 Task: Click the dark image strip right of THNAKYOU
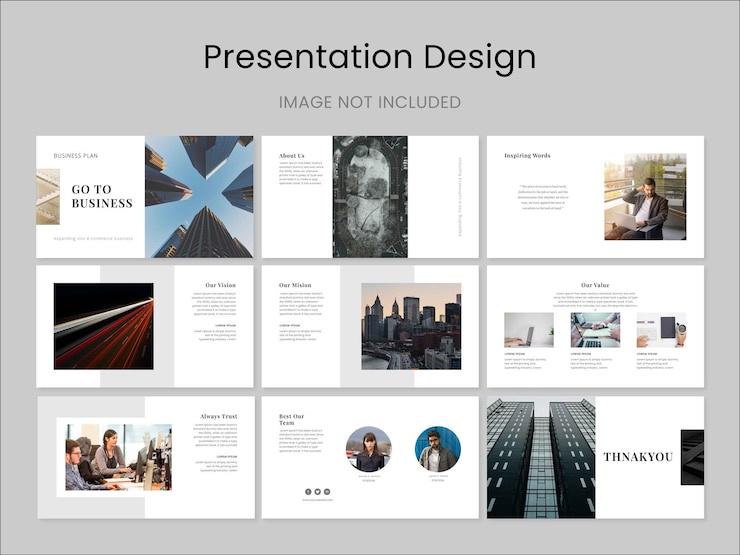pyautogui.click(x=692, y=457)
